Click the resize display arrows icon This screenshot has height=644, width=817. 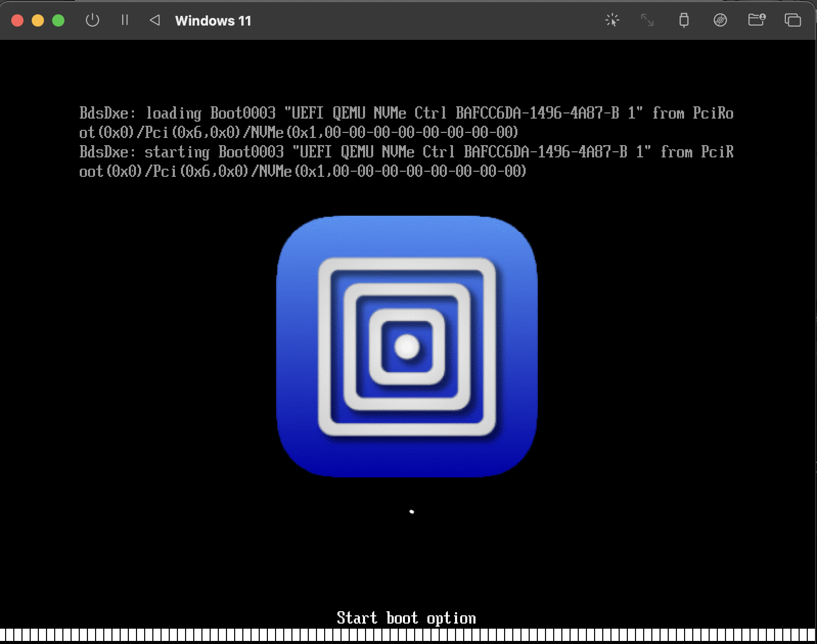[x=647, y=20]
